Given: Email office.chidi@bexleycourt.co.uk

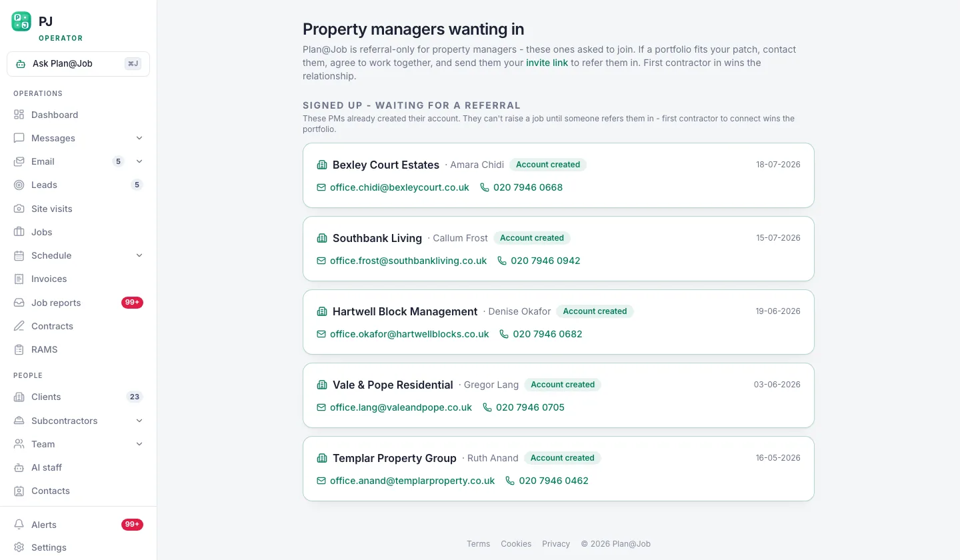Looking at the screenshot, I should 399,187.
